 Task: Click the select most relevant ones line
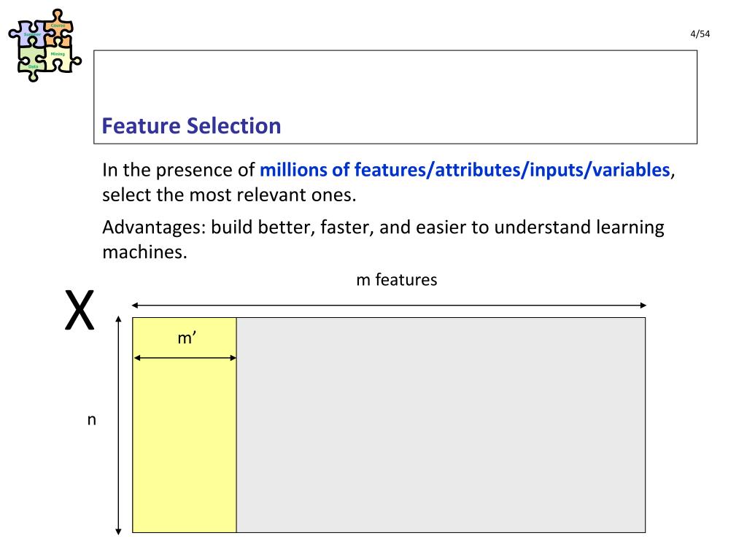[x=229, y=195]
